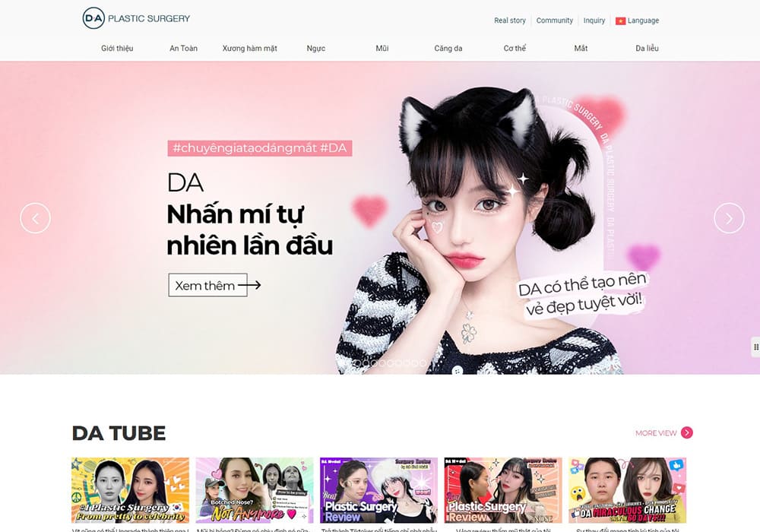Viewport: 760px width, 532px height.
Task: Open the 'DA Miraculous Change' video thumbnail
Action: [627, 490]
